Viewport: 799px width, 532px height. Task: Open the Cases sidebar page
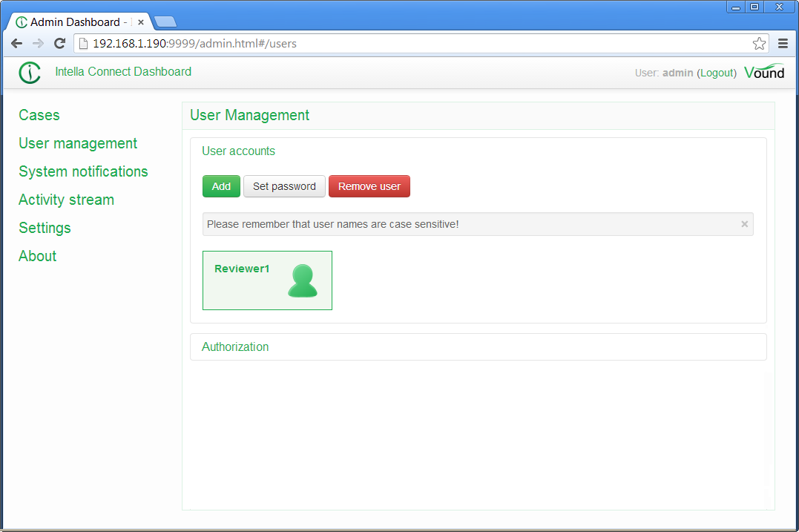point(39,115)
